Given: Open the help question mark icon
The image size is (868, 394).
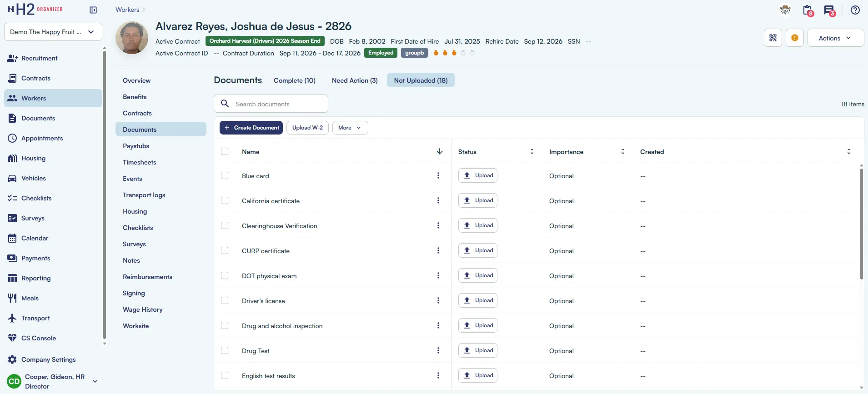Looking at the screenshot, I should 855,10.
